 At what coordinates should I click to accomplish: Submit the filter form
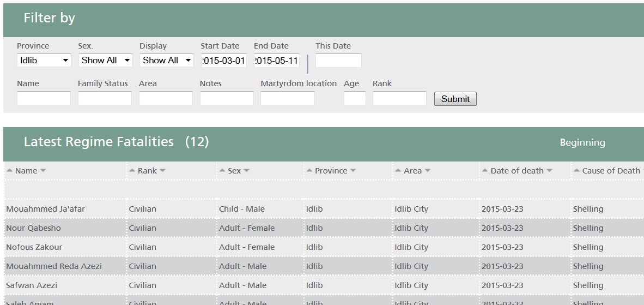[x=455, y=99]
